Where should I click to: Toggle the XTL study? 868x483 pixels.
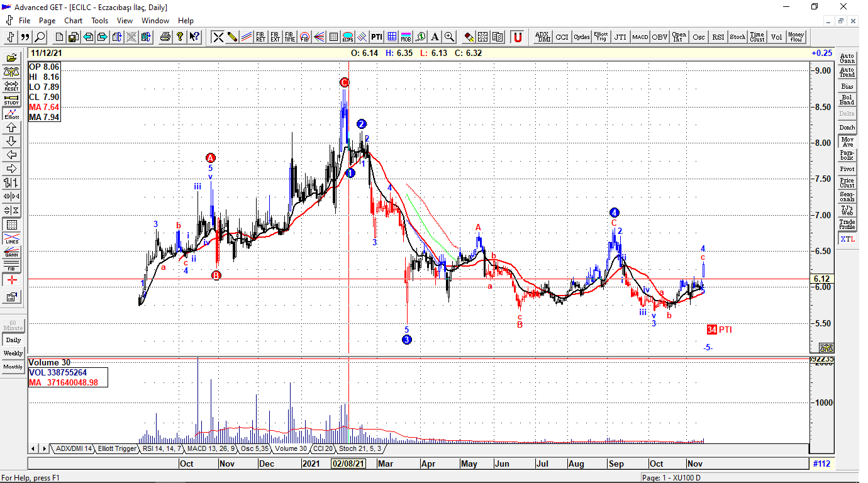coord(847,239)
